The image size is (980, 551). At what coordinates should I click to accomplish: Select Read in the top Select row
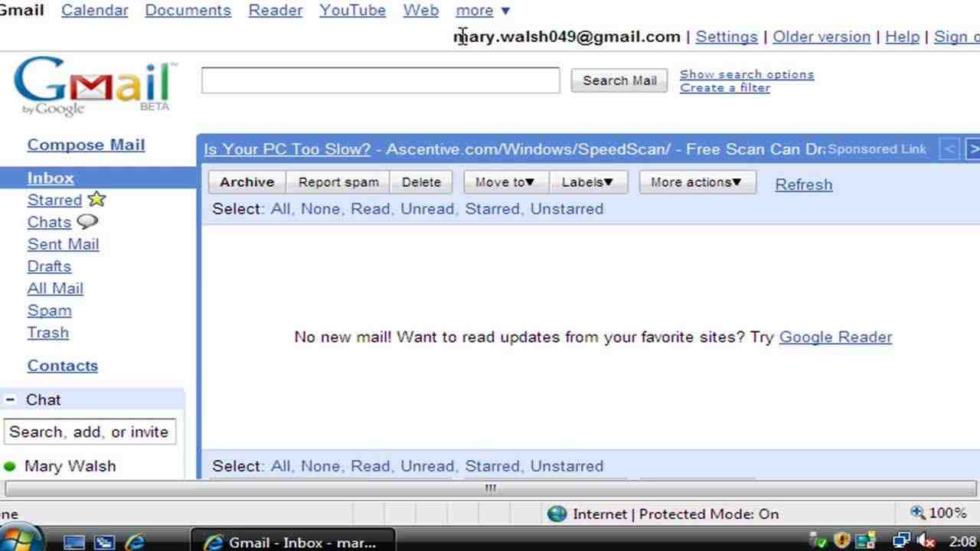[371, 209]
